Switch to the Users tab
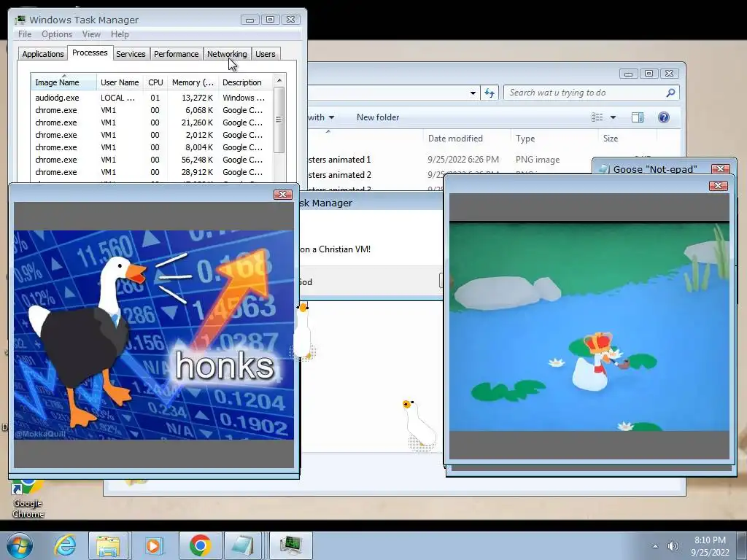Screen dimensions: 747x560 tap(265, 54)
